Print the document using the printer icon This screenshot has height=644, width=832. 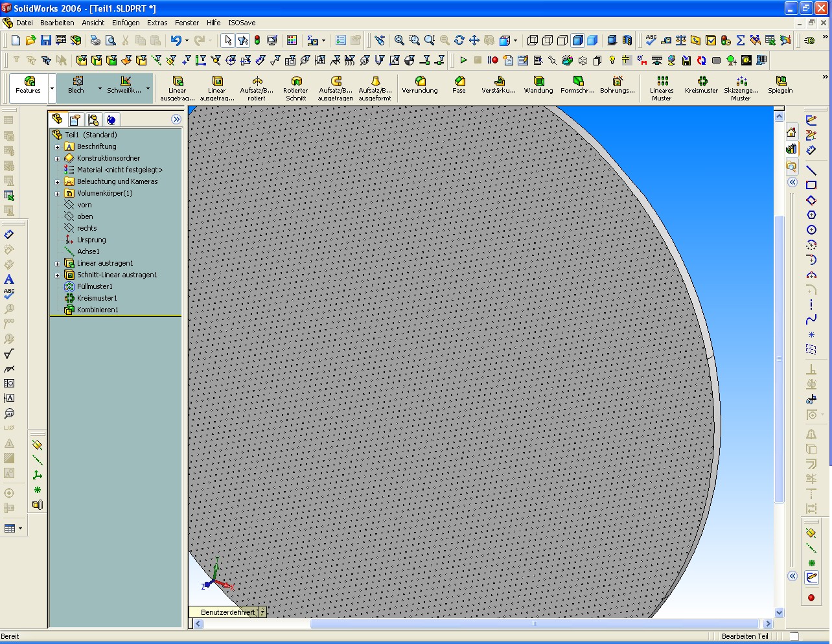point(95,40)
